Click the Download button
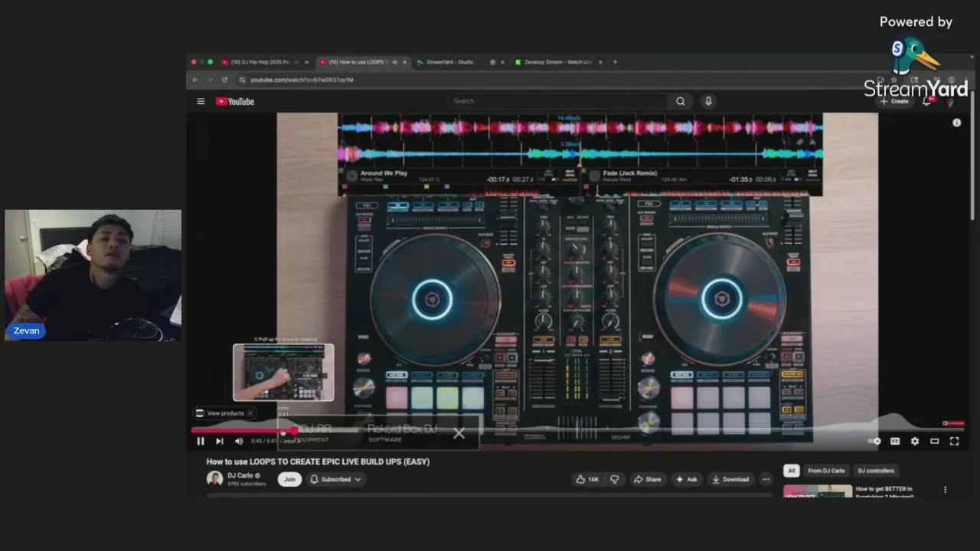This screenshot has width=980, height=551. point(730,479)
